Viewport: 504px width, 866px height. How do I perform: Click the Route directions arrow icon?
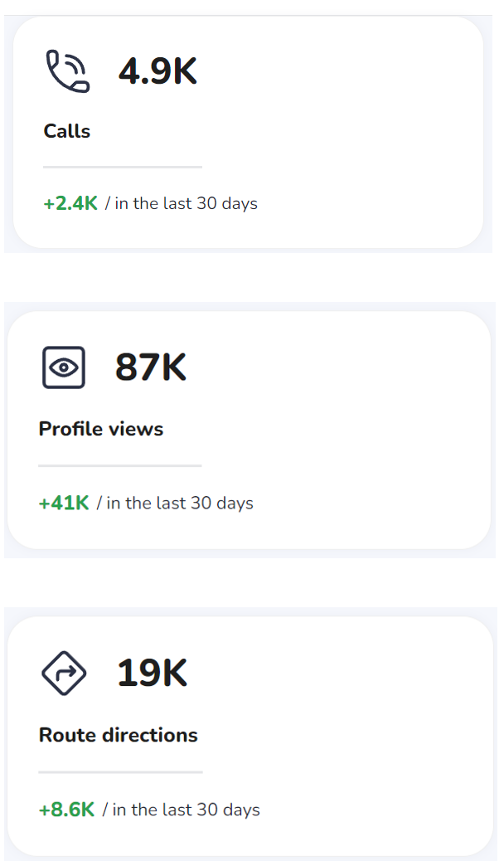click(64, 673)
